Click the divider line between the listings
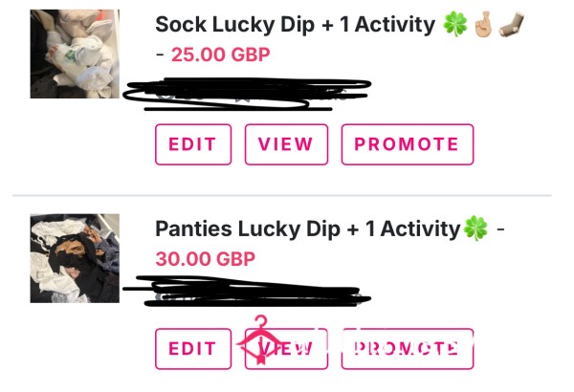This screenshot has height=392, width=574. click(282, 196)
